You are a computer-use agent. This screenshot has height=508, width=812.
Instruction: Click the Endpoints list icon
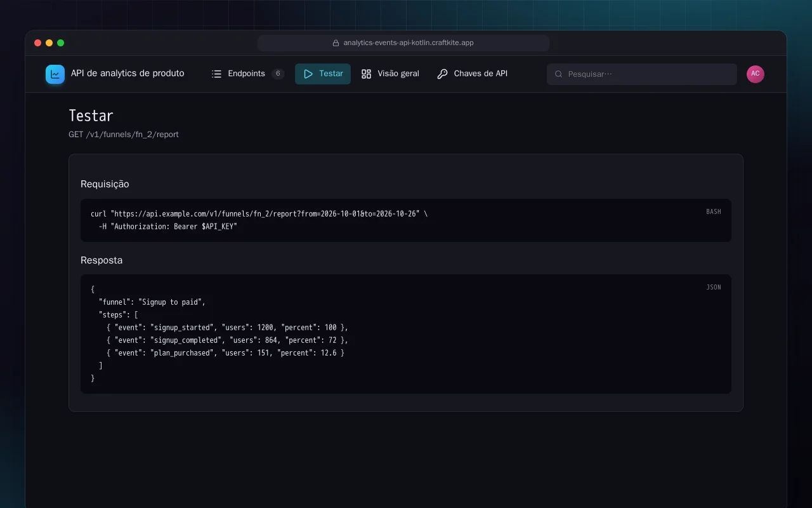click(x=216, y=74)
